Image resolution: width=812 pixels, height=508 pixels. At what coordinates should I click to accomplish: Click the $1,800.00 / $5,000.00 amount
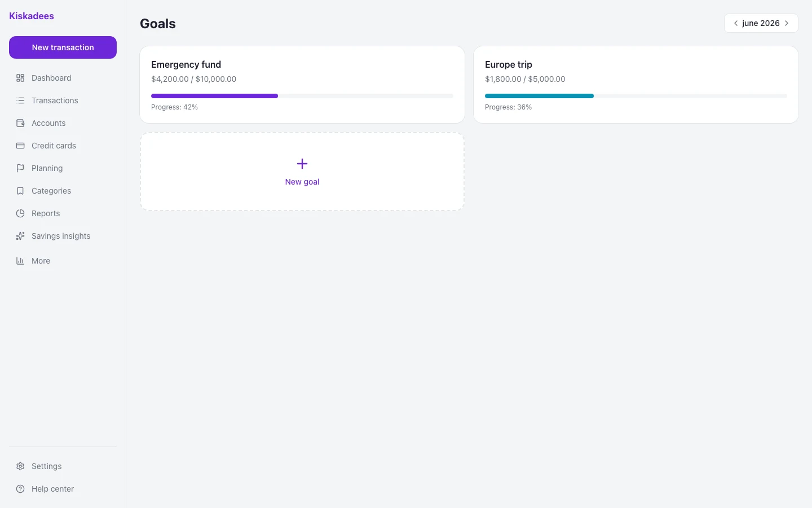click(525, 79)
